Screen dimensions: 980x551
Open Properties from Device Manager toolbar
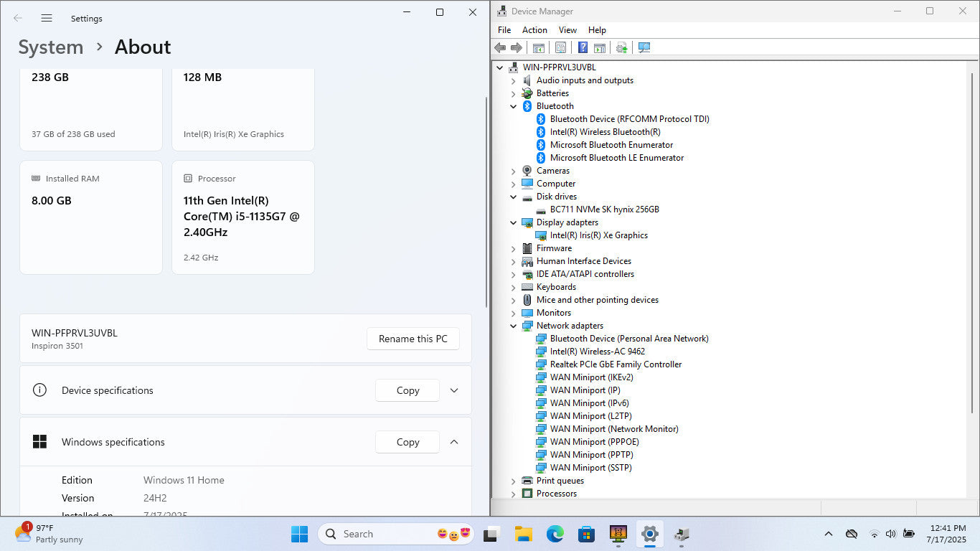point(560,47)
